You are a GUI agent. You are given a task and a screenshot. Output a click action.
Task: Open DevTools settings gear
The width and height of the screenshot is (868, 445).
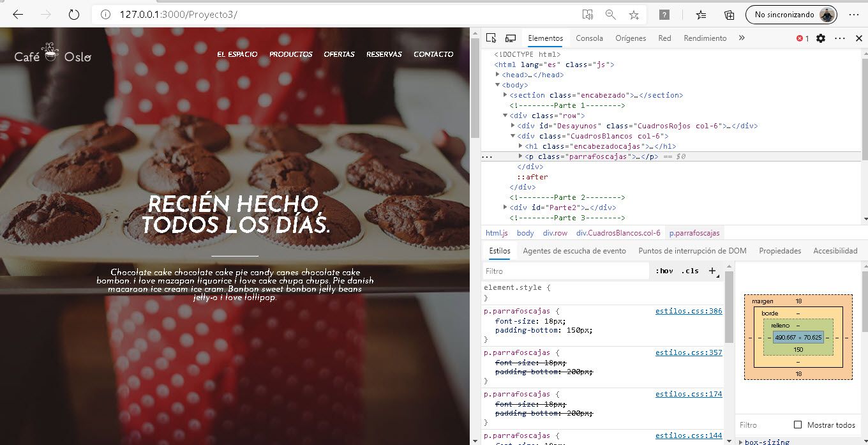pos(821,38)
